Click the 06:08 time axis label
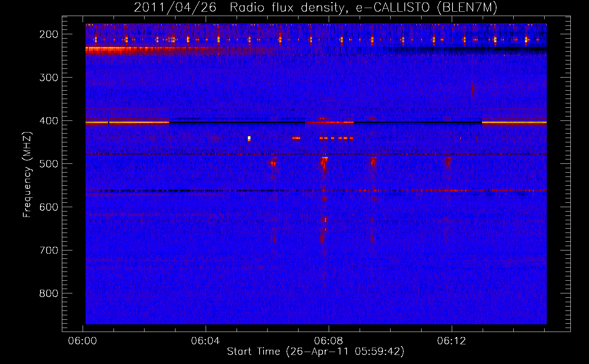Image resolution: width=589 pixels, height=364 pixels. coord(329,341)
